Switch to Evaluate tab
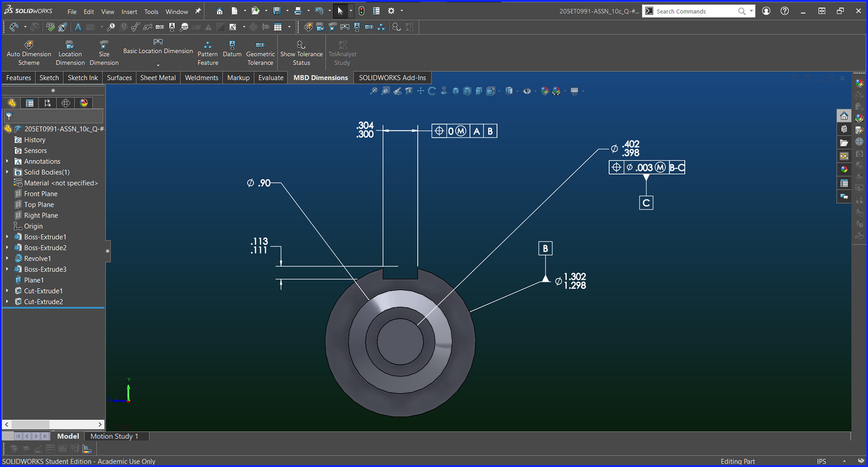This screenshot has height=467, width=868. pyautogui.click(x=271, y=78)
